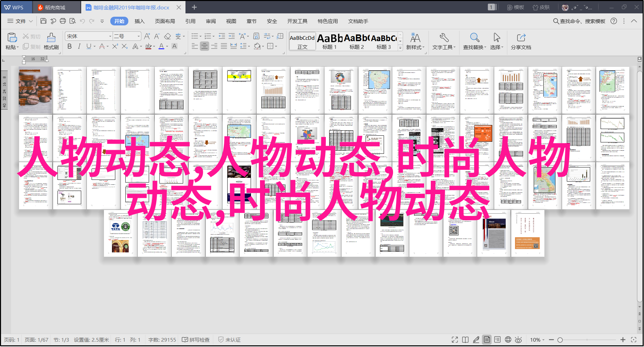Click the zoom slider handle
644x347 pixels.
click(x=560, y=340)
